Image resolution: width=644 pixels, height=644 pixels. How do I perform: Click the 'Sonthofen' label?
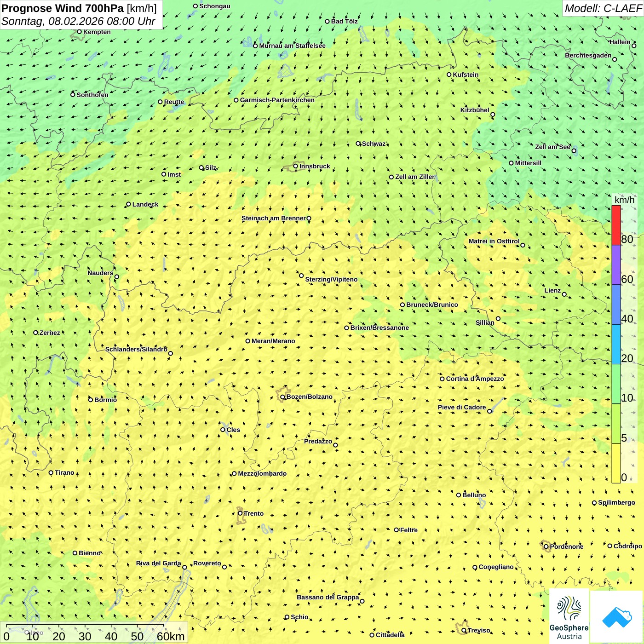(x=92, y=95)
